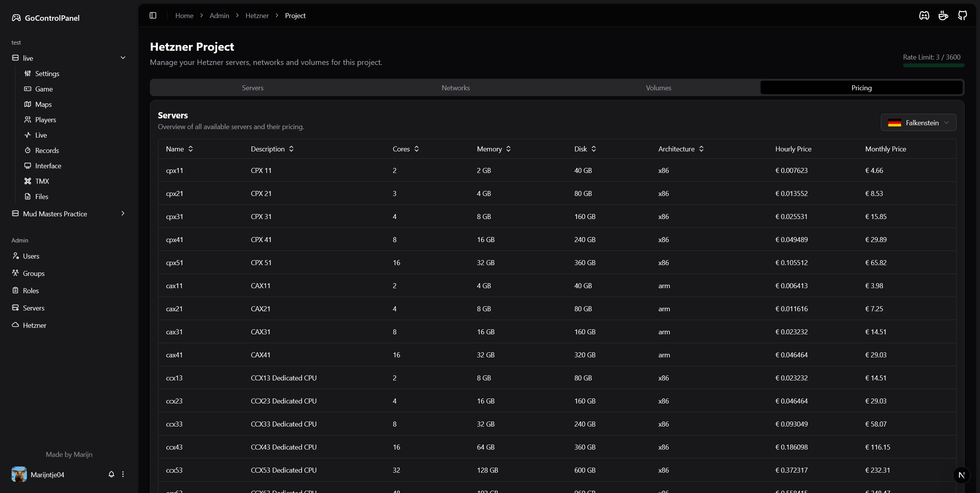This screenshot has width=980, height=493.
Task: Toggle the sidebar panel icon
Action: pyautogui.click(x=153, y=15)
